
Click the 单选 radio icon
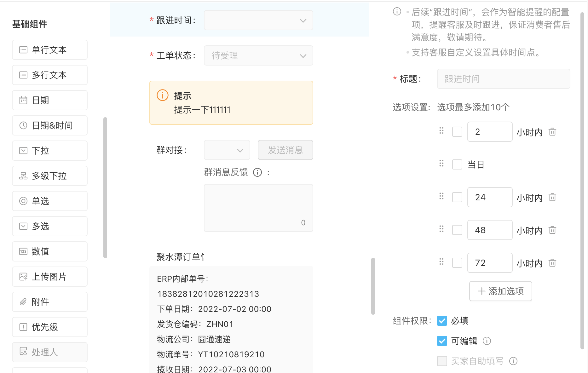[x=23, y=201]
